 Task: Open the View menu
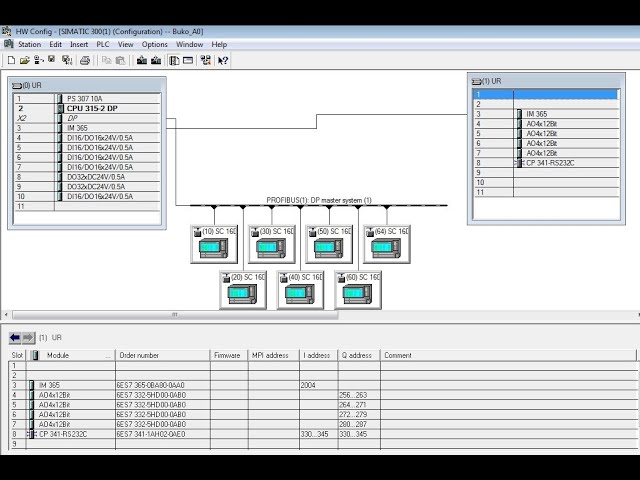click(126, 44)
